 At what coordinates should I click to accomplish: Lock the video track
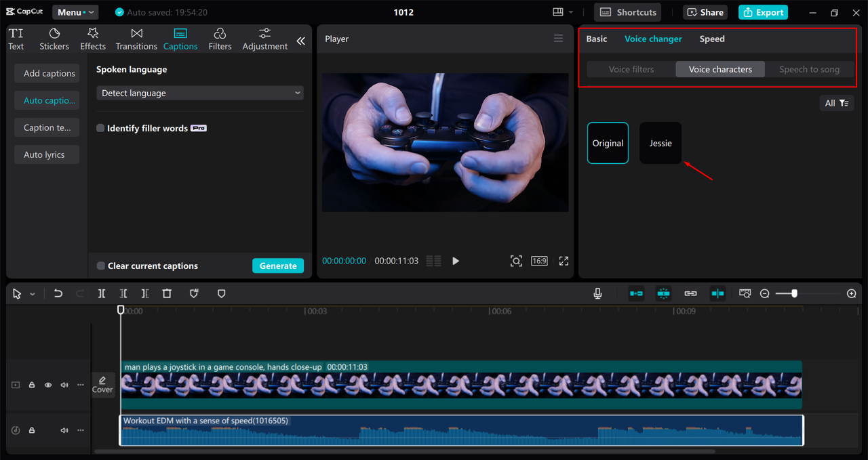pos(32,385)
